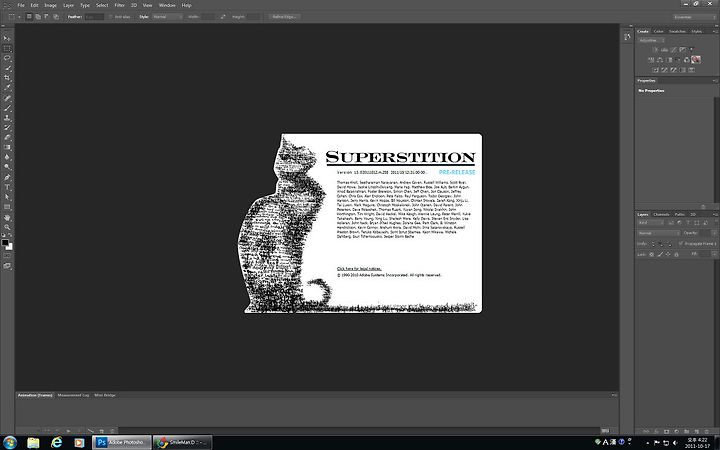Image resolution: width=720 pixels, height=450 pixels.
Task: Click Subtract from selection mode icon
Action: [47, 17]
